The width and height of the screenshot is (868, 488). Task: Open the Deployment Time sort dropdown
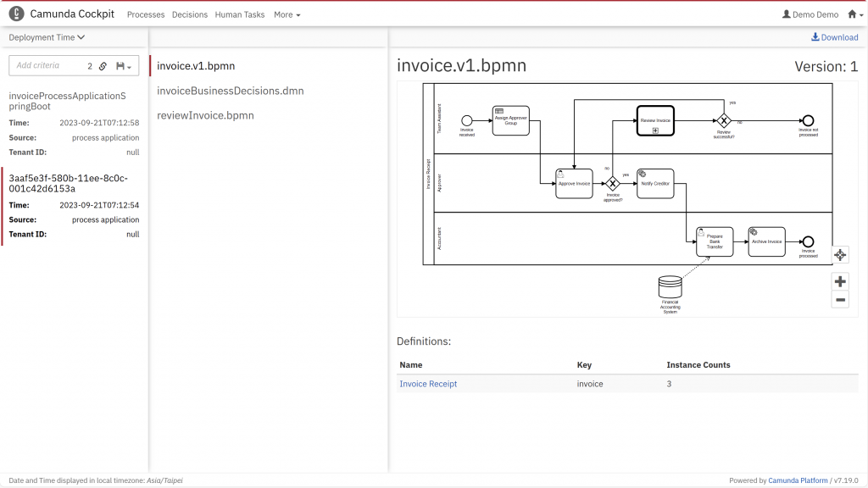click(47, 37)
